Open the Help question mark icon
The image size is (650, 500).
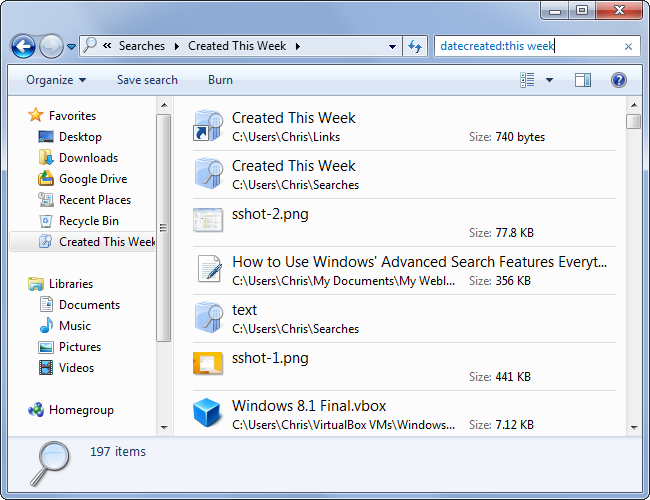point(618,80)
